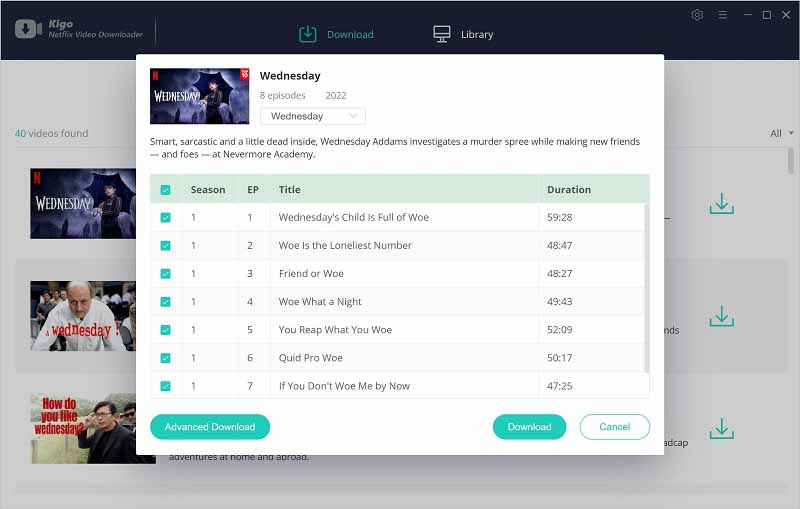Image resolution: width=800 pixels, height=509 pixels.
Task: Uncheck episode 7 If You Don't Woe Me by Now
Action: pos(165,386)
